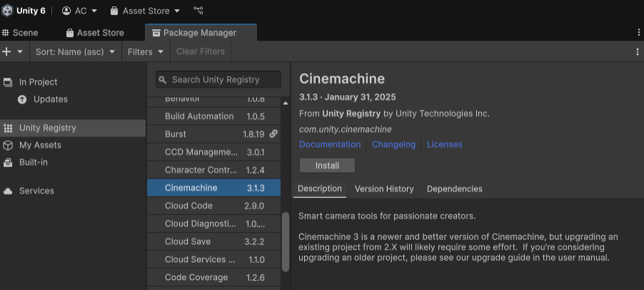Select In Project in sidebar
The height and width of the screenshot is (290, 644).
[73, 82]
